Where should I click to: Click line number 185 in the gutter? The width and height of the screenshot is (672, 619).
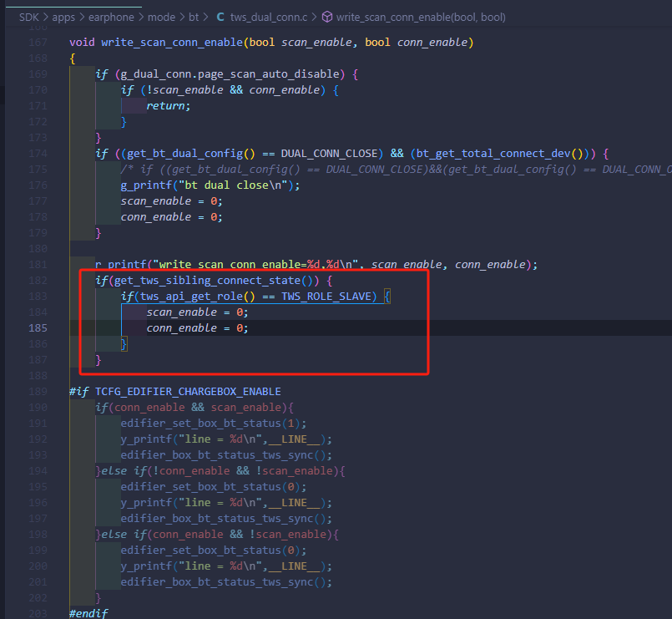pos(38,328)
